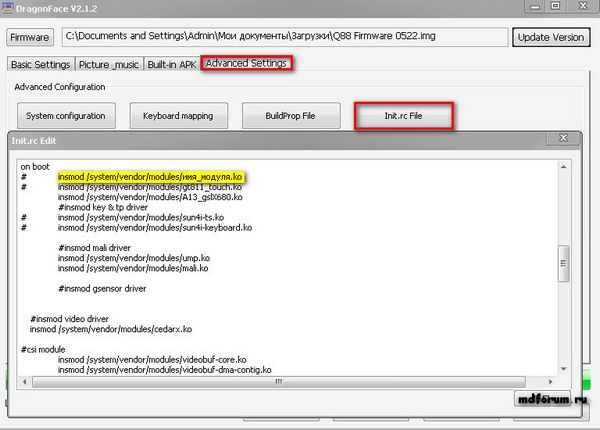Click the Update Version button
Image resolution: width=600 pixels, height=430 pixels.
551,37
